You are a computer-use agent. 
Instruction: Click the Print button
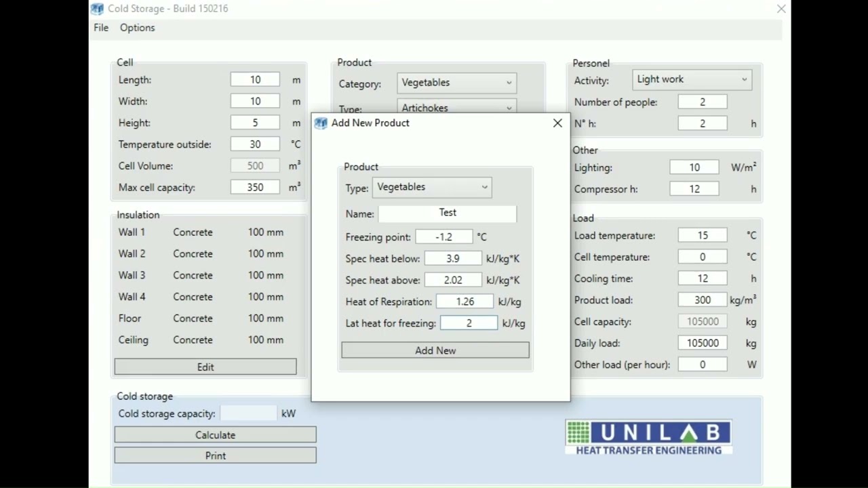[x=215, y=455]
